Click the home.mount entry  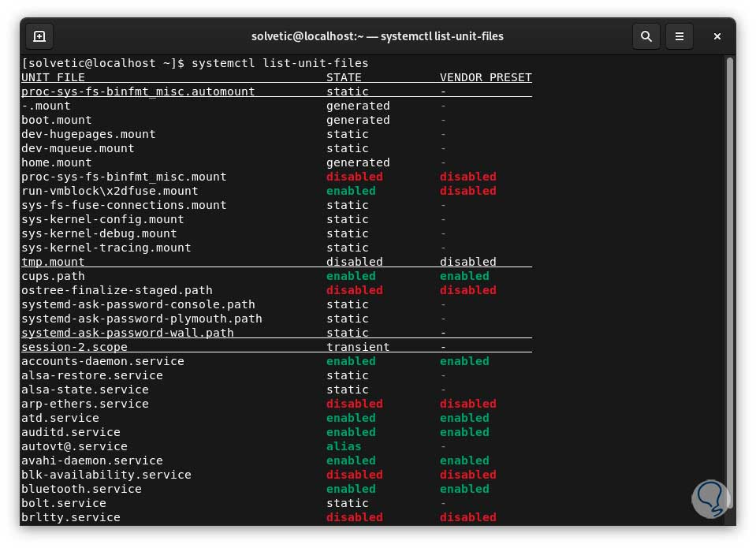(x=57, y=162)
